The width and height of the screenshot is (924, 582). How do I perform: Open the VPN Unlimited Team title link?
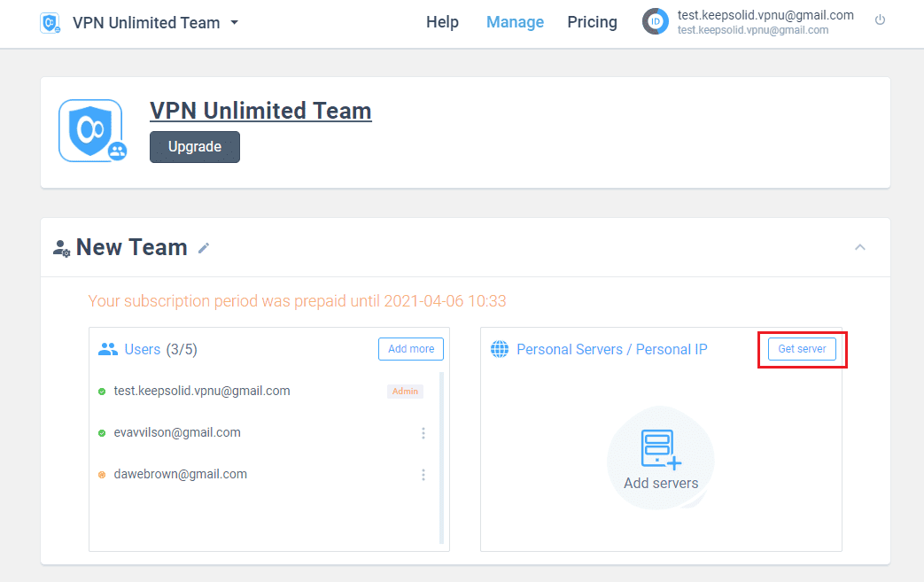pos(260,111)
